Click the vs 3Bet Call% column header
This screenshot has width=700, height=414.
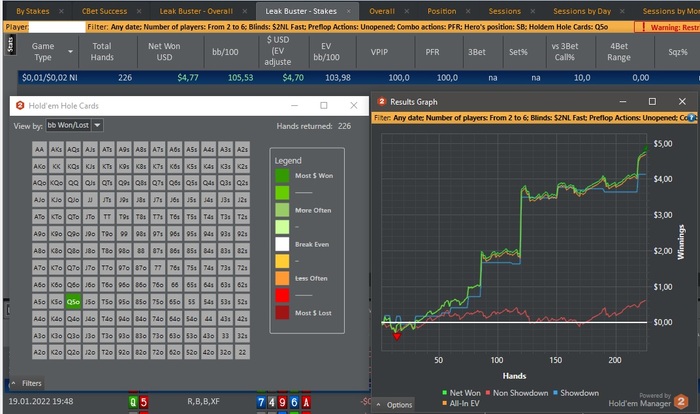pyautogui.click(x=564, y=52)
